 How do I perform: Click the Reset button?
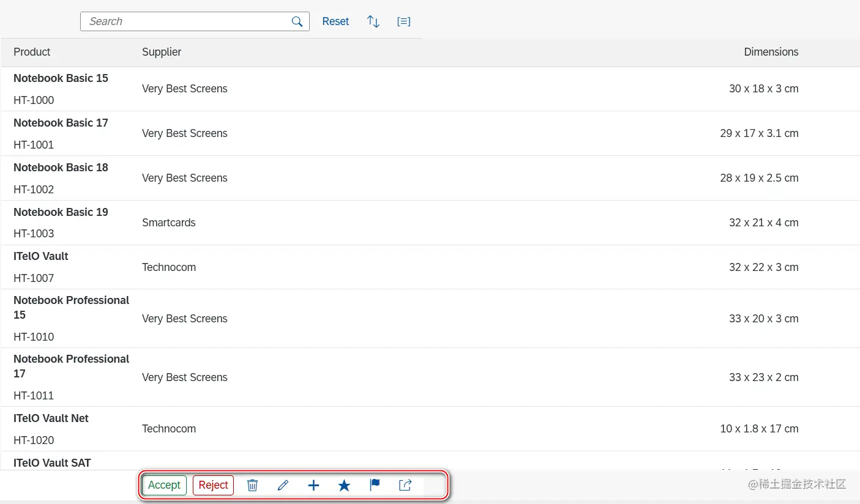pyautogui.click(x=335, y=21)
